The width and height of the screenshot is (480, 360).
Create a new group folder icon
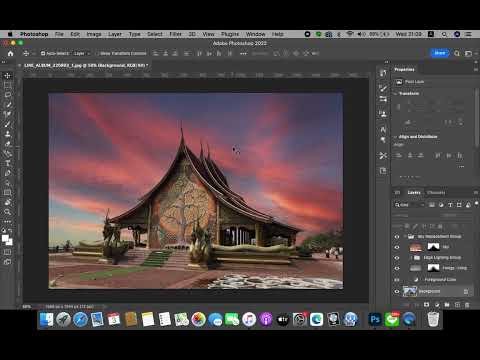(x=447, y=305)
